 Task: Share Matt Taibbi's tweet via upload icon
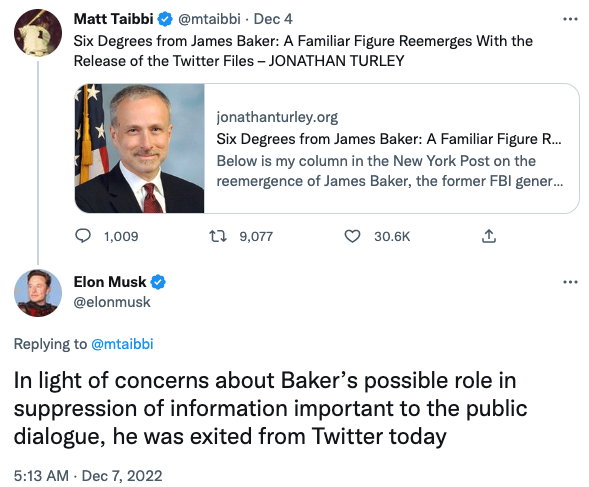pyautogui.click(x=489, y=236)
